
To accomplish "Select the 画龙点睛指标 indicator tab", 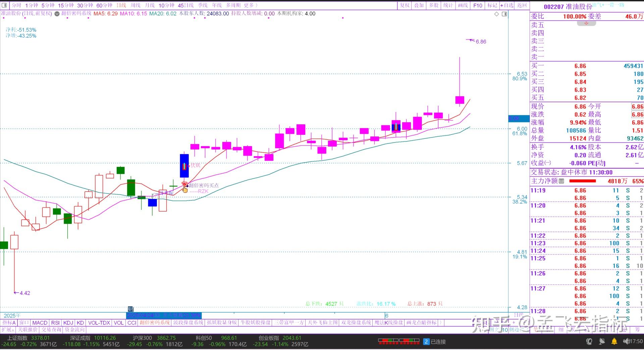I will (422, 323).
